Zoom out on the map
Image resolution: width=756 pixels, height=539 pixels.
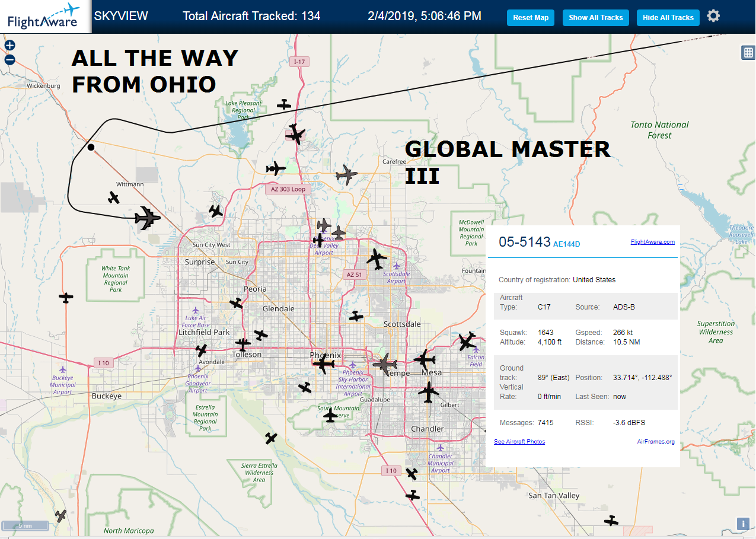click(9, 59)
